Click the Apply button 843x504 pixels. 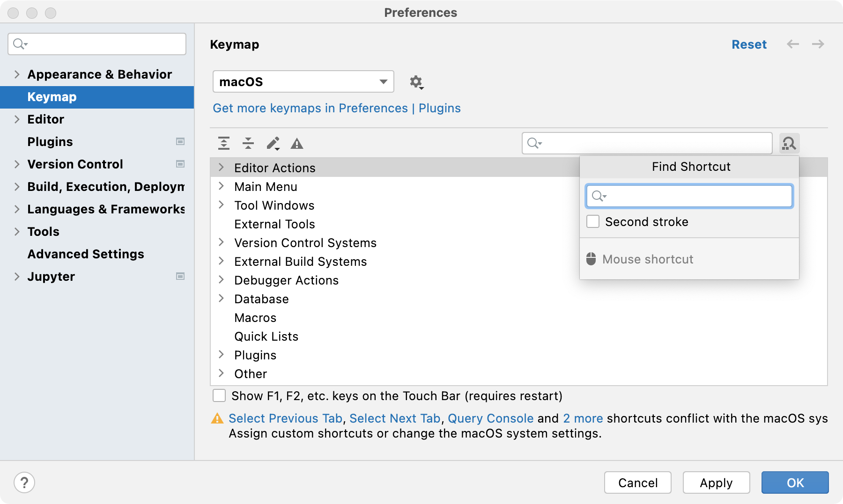coord(716,482)
